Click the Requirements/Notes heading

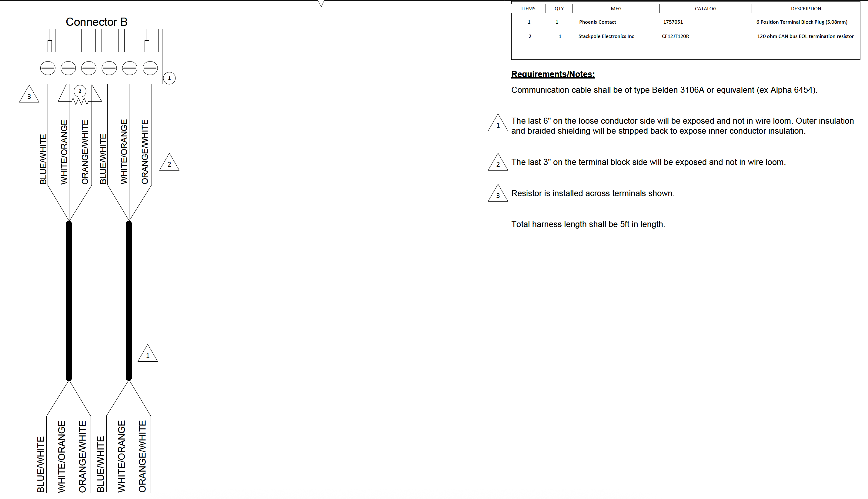pos(553,74)
